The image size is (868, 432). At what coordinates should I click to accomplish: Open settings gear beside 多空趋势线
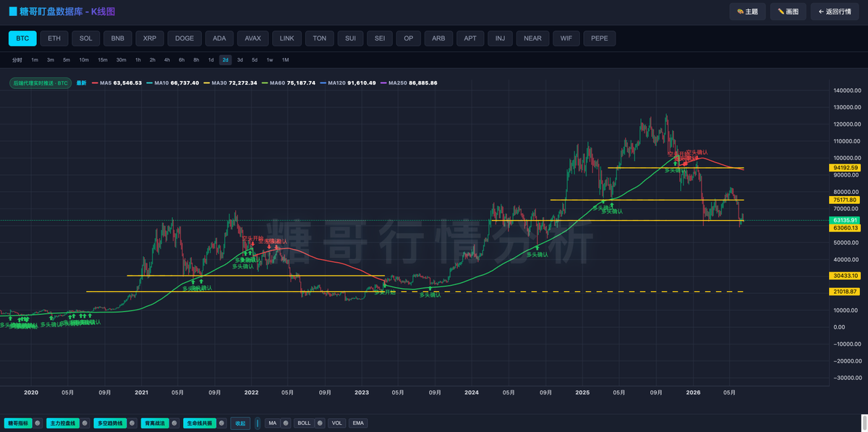point(132,423)
